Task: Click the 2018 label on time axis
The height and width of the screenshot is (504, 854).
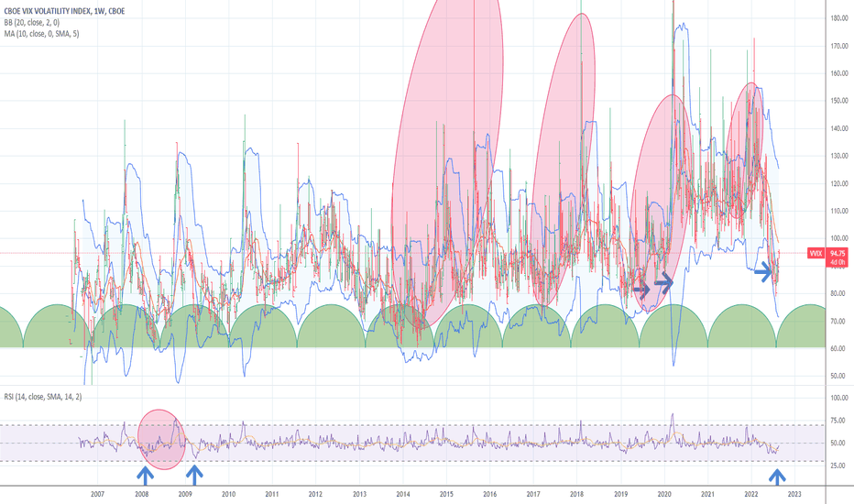Action: click(x=576, y=494)
